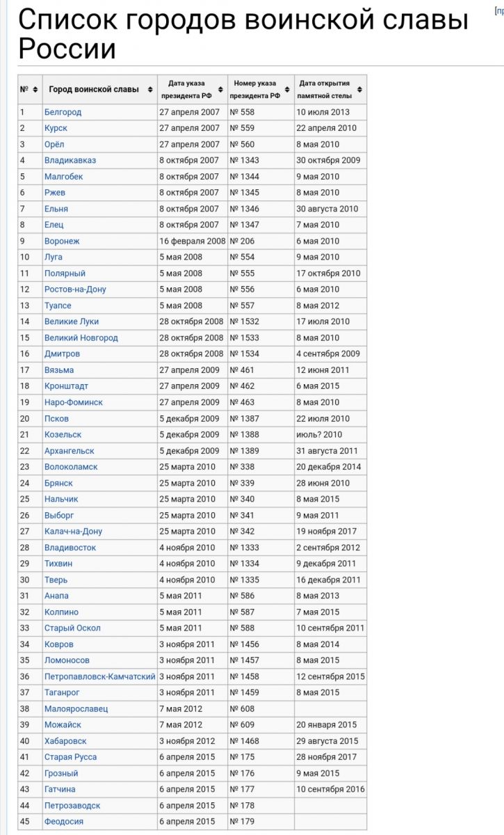The height and width of the screenshot is (835, 504).
Task: Open the Калач-на-Дону link
Action: click(73, 532)
